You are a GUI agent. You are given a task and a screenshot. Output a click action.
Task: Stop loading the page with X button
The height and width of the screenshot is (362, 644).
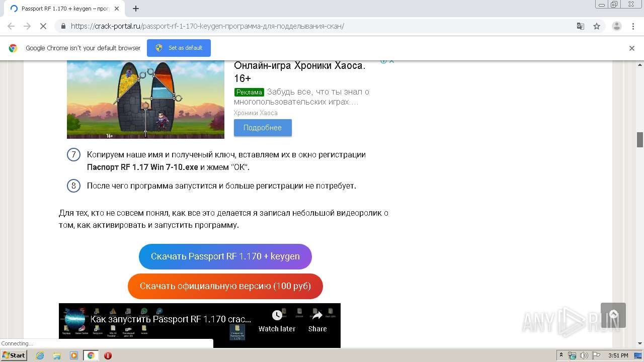click(43, 26)
